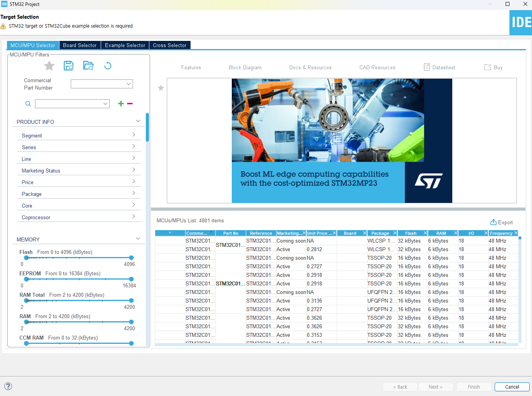Viewport: 532px width, 396px height.
Task: Switch to the MCU/MPU Selector tab
Action: coord(33,45)
